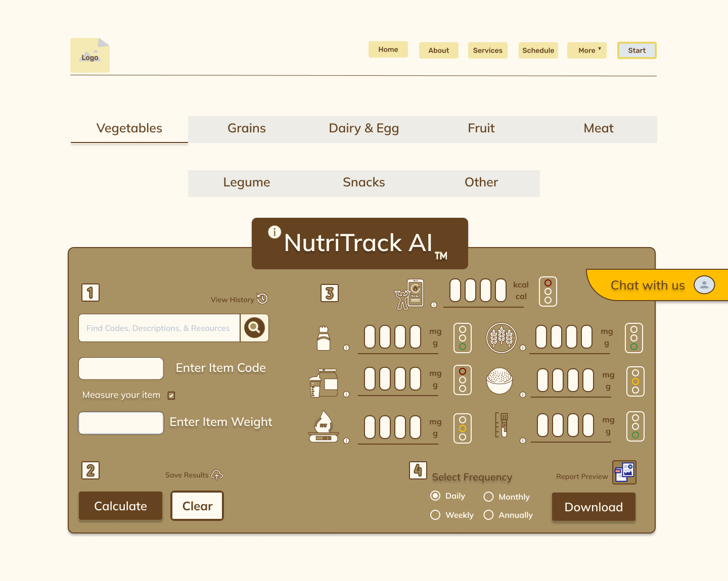Click the Save Results cloud icon
Viewport: 728px width, 581px height.
click(217, 475)
